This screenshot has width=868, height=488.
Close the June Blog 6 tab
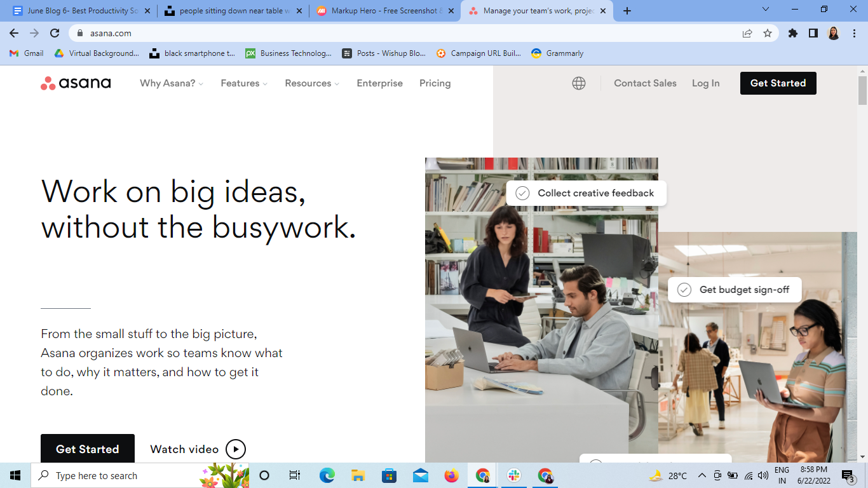pyautogui.click(x=147, y=11)
